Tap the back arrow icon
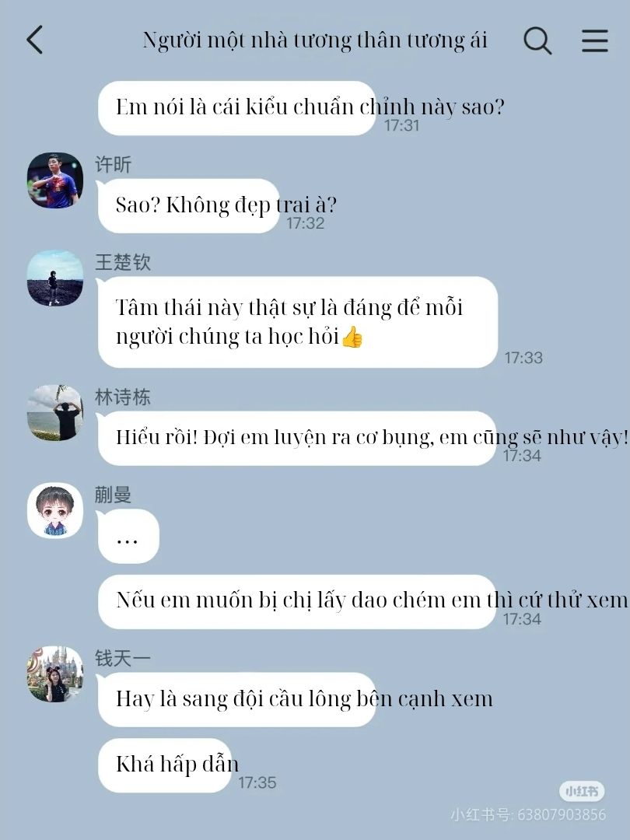The height and width of the screenshot is (840, 630). tap(35, 40)
